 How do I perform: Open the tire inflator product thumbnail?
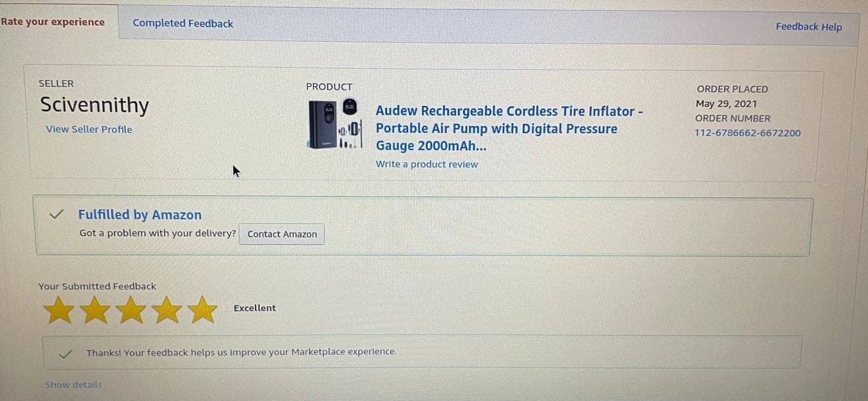point(334,124)
